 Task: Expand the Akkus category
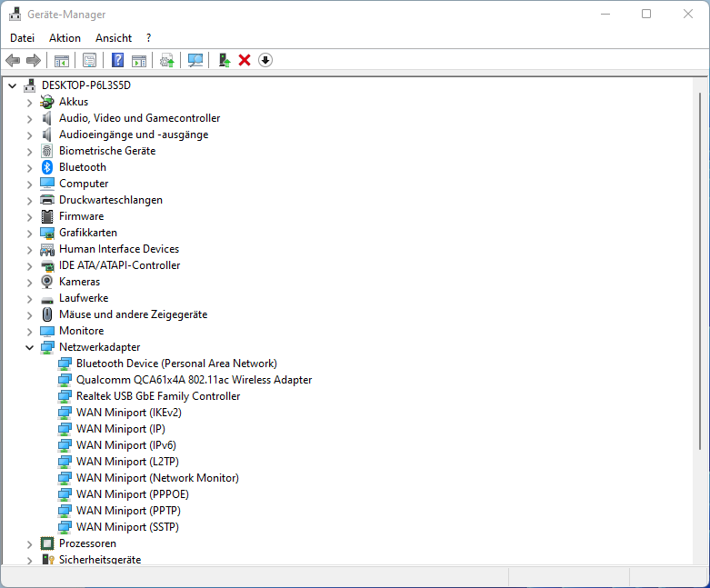[29, 103]
